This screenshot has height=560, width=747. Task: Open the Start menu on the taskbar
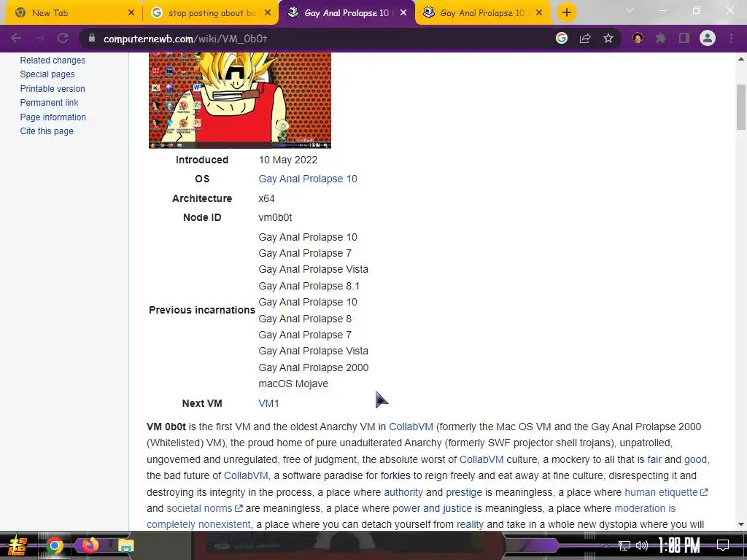click(18, 545)
